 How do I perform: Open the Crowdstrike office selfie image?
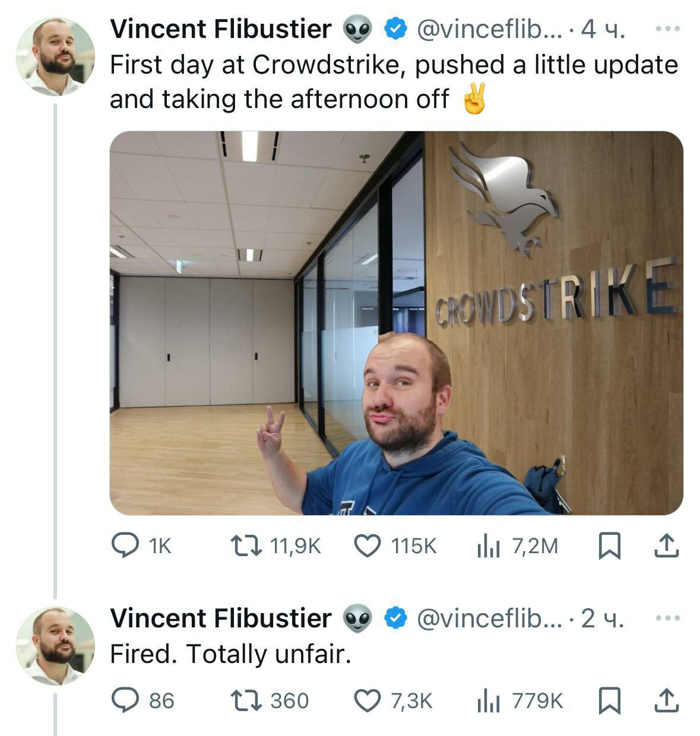click(x=396, y=322)
